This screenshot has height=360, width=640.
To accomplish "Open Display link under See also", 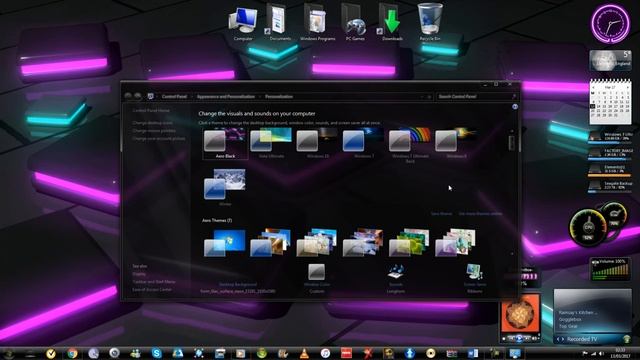I will click(139, 274).
